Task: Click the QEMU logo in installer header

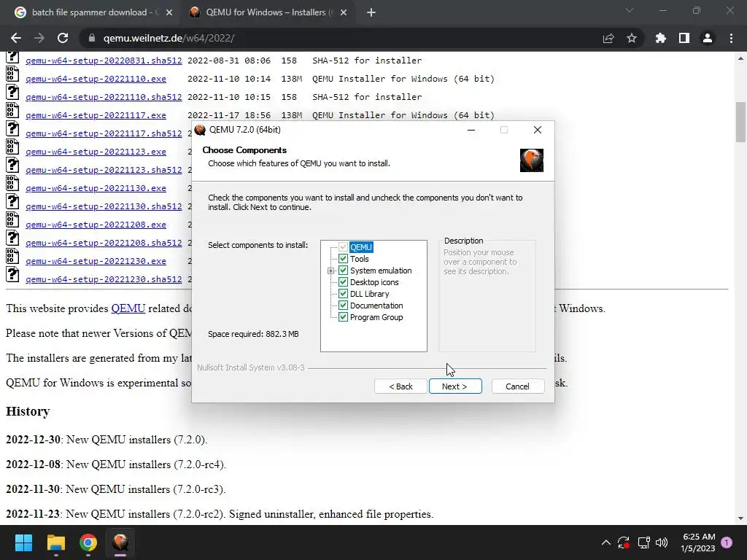Action: (532, 160)
